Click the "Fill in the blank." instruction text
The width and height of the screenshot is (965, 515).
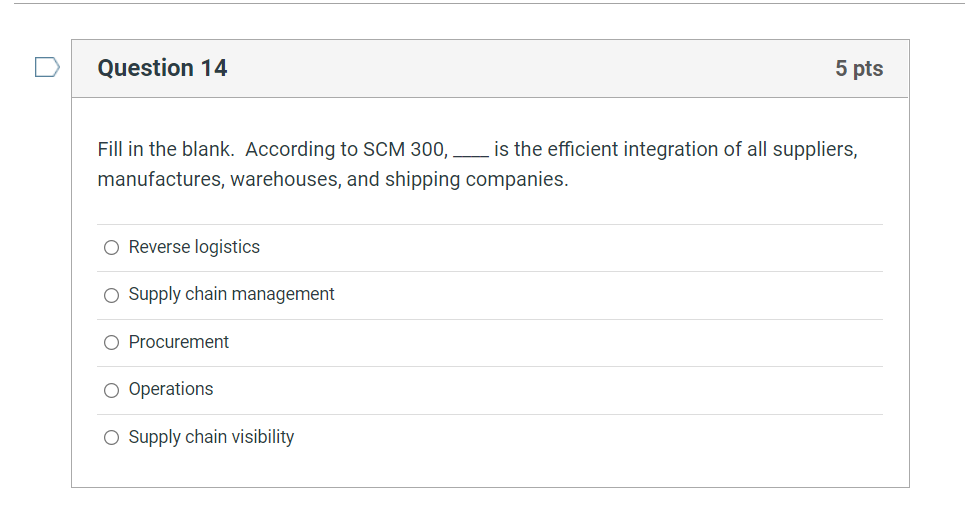[x=166, y=149]
